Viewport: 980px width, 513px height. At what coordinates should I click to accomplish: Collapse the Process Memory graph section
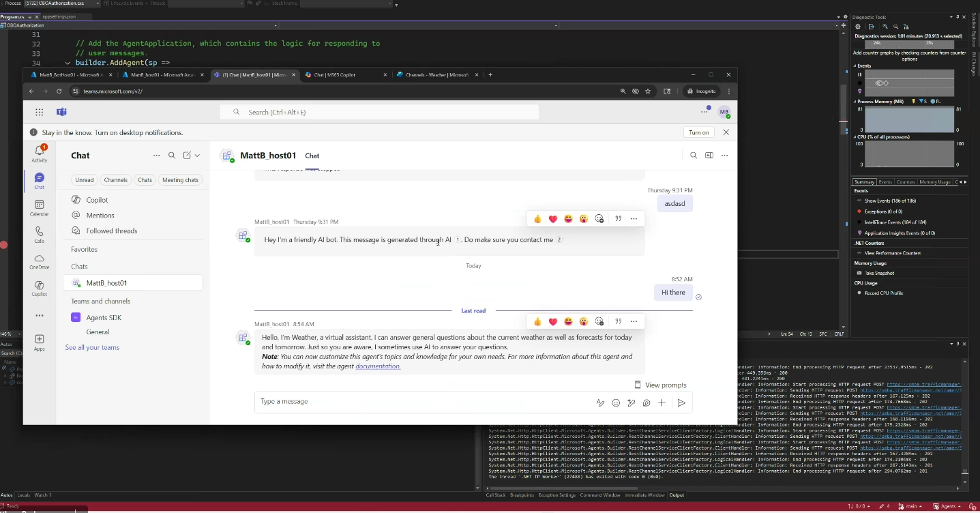pyautogui.click(x=855, y=102)
